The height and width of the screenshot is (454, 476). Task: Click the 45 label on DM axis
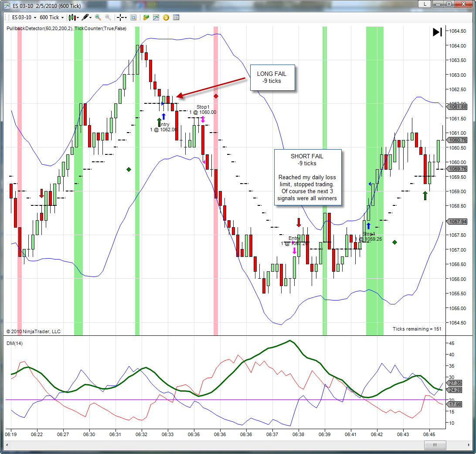[x=452, y=343]
